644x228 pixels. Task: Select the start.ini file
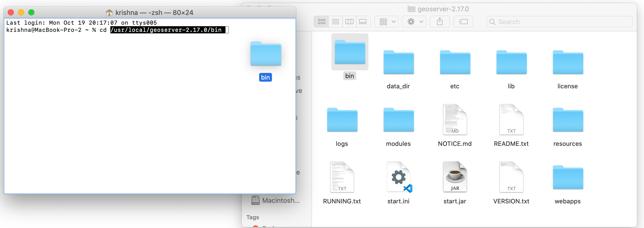click(399, 177)
